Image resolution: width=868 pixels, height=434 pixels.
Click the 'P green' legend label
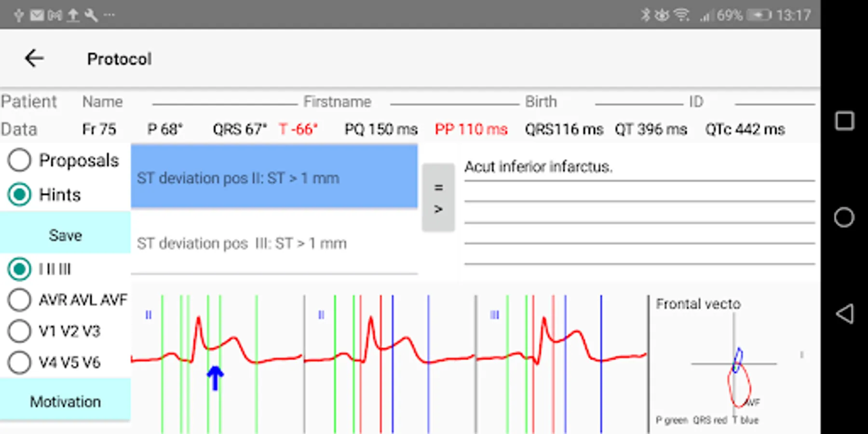(x=671, y=420)
